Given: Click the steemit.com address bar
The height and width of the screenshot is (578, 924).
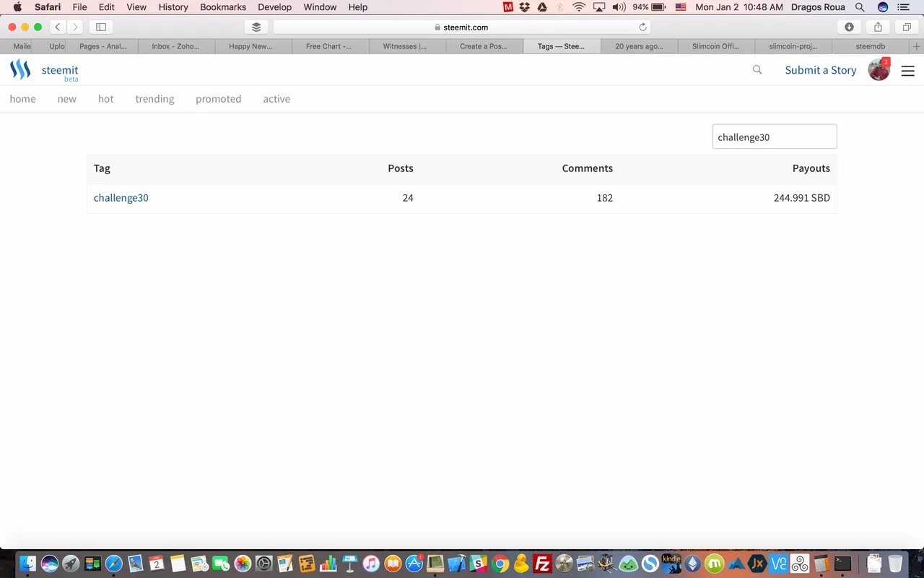Looking at the screenshot, I should (x=462, y=27).
